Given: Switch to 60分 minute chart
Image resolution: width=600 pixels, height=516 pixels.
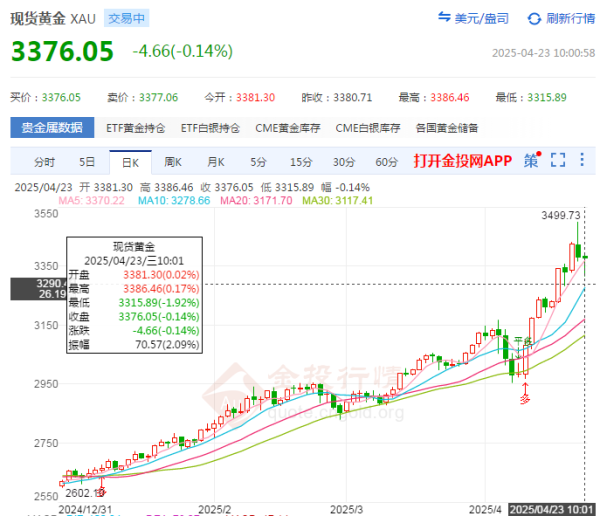Looking at the screenshot, I should (386, 161).
